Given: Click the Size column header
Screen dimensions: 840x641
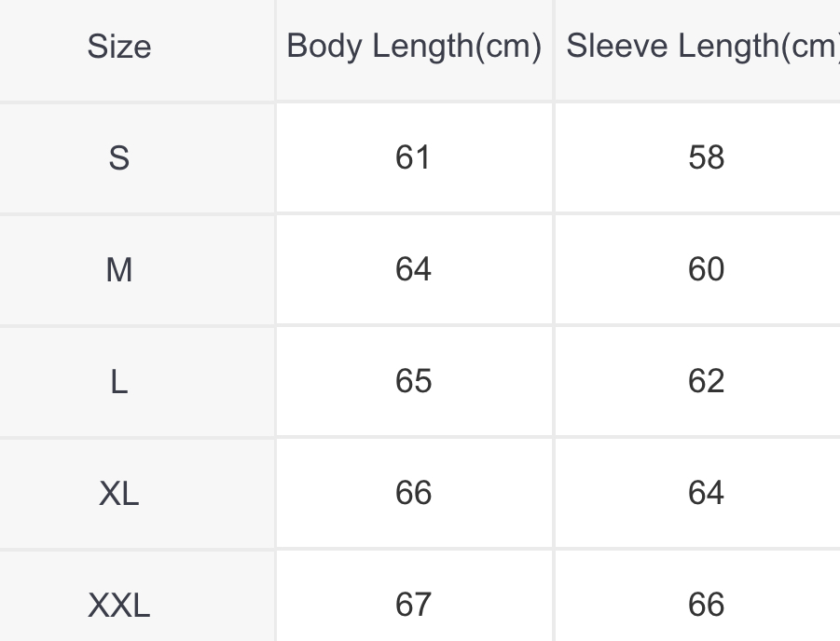Looking at the screenshot, I should point(119,47).
